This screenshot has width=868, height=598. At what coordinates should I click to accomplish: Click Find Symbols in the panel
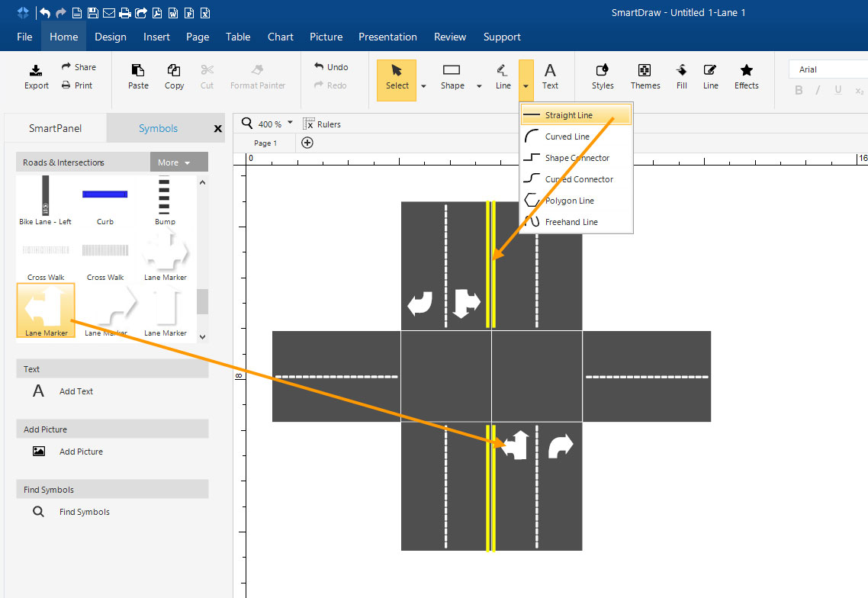click(84, 512)
